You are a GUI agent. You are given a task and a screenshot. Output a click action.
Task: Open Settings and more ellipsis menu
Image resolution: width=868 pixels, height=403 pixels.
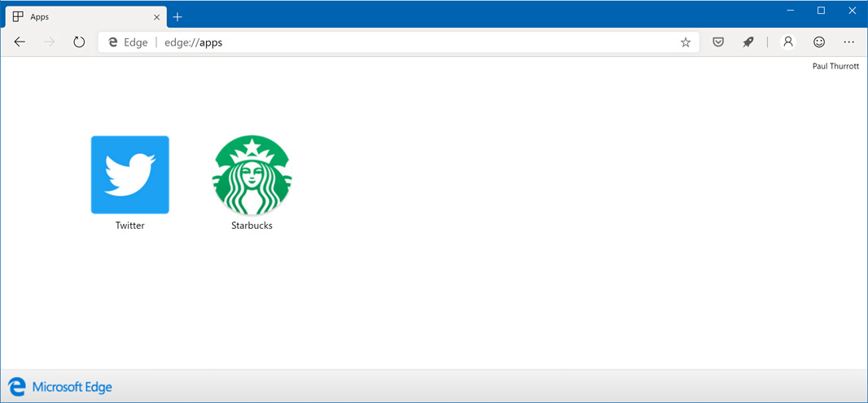point(848,42)
